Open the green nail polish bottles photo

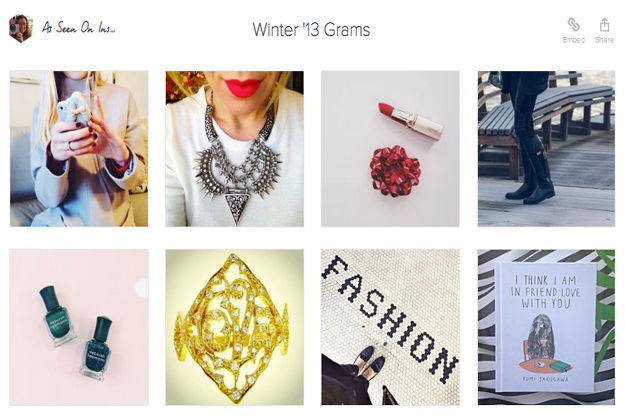pyautogui.click(x=79, y=328)
